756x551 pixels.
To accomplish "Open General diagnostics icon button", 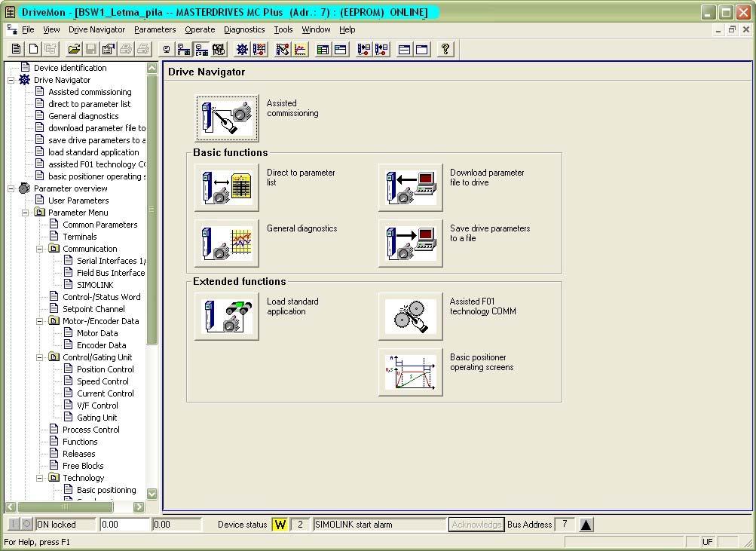I will 227,243.
